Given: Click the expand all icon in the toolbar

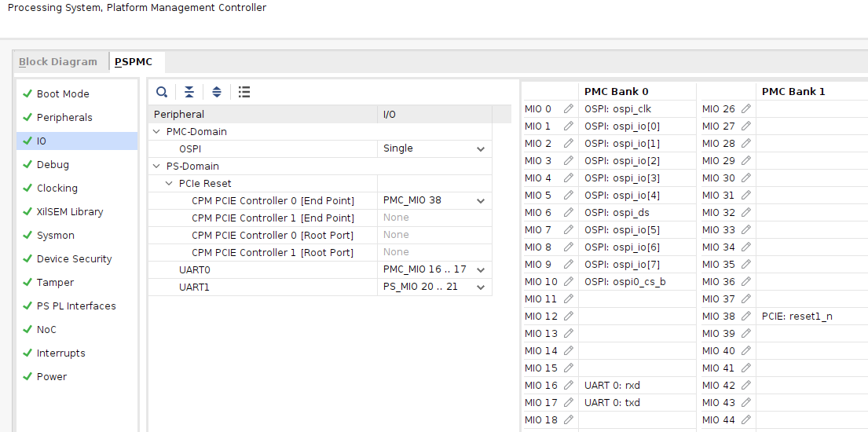Looking at the screenshot, I should click(x=217, y=92).
